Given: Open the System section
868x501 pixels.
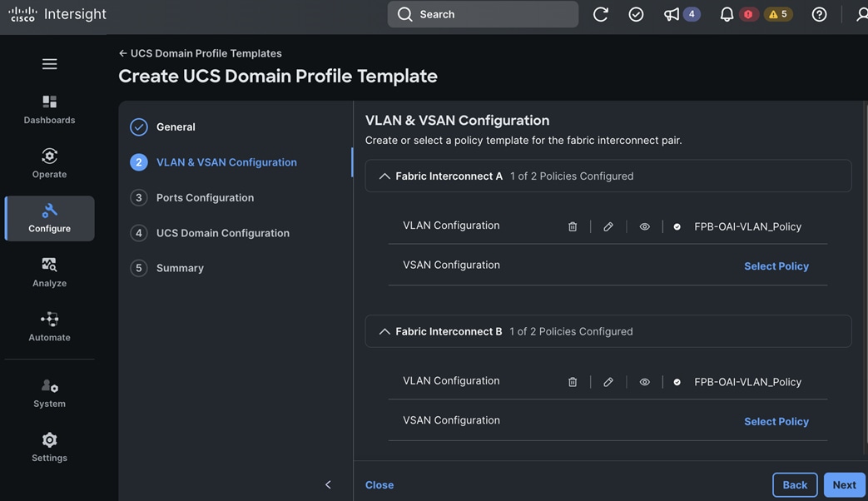Looking at the screenshot, I should tap(49, 394).
